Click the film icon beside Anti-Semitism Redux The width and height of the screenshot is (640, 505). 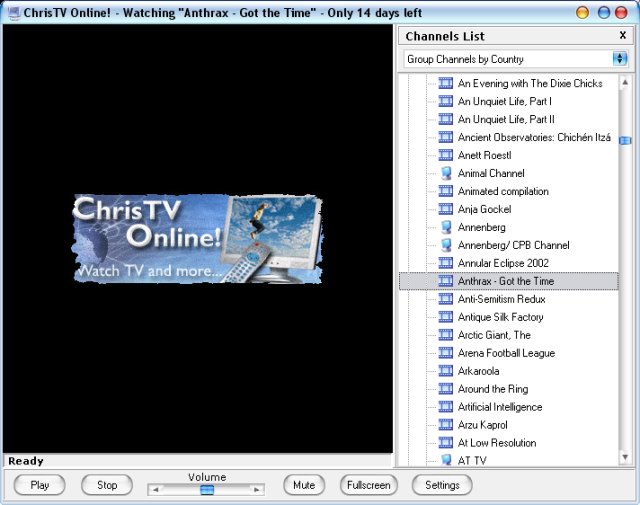point(445,299)
